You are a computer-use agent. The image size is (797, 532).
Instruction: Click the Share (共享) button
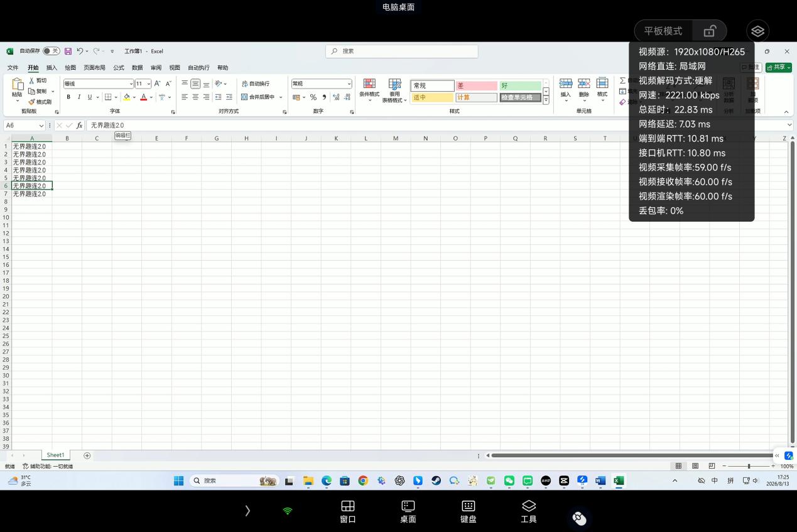(x=779, y=67)
